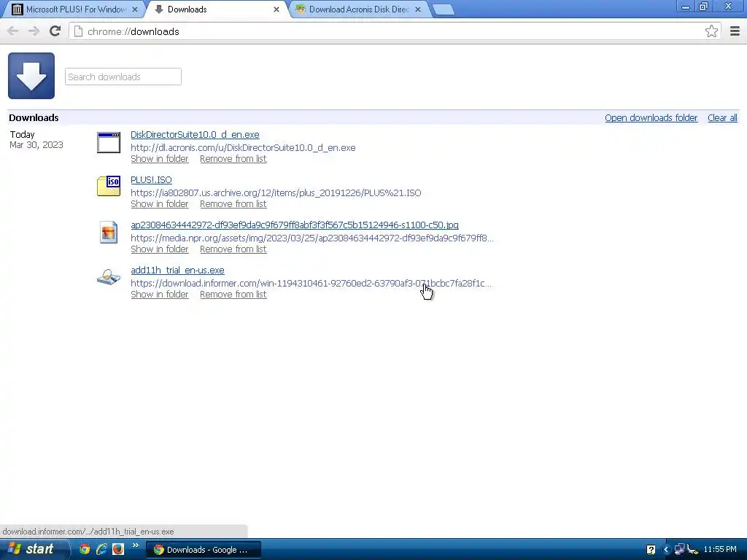Remove DiskDirectorSuite exe from list

233,158
